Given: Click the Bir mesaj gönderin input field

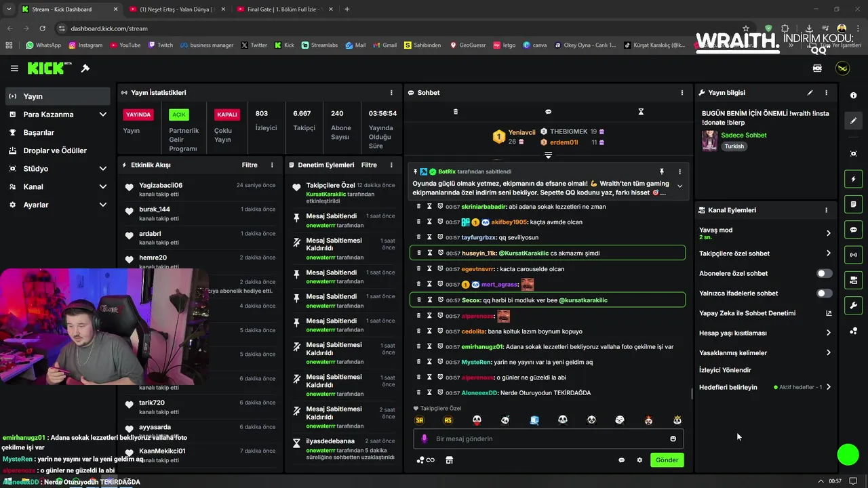Looking at the screenshot, I should coord(548,439).
